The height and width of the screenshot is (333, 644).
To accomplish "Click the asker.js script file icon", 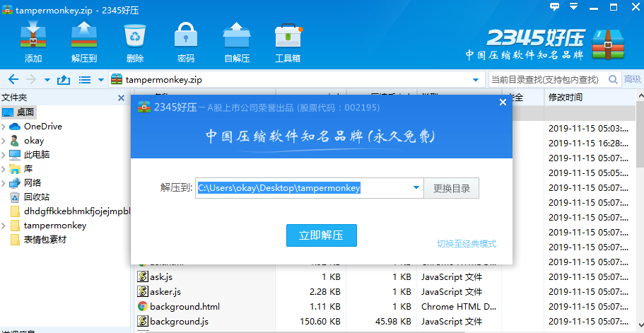I will pos(143,292).
